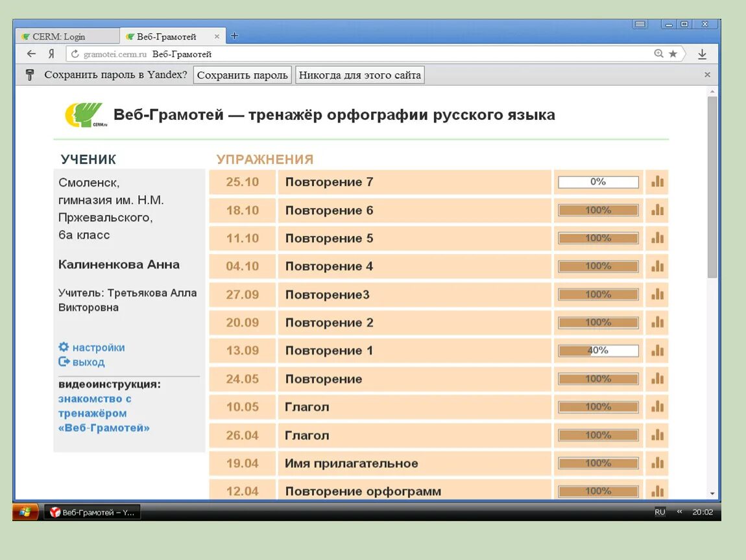Open exercise Повторение3
Viewport: 746px width, 560px height.
(328, 295)
